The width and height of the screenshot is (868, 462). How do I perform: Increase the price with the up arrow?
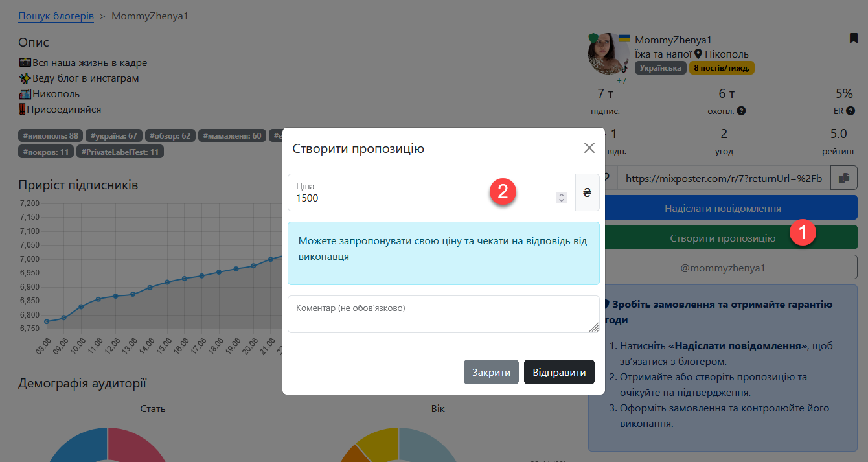(562, 195)
